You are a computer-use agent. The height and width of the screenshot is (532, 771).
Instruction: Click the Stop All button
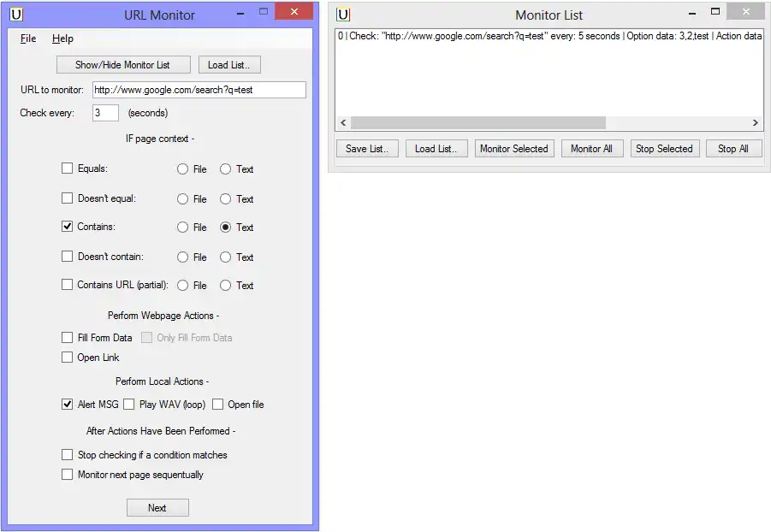click(733, 149)
